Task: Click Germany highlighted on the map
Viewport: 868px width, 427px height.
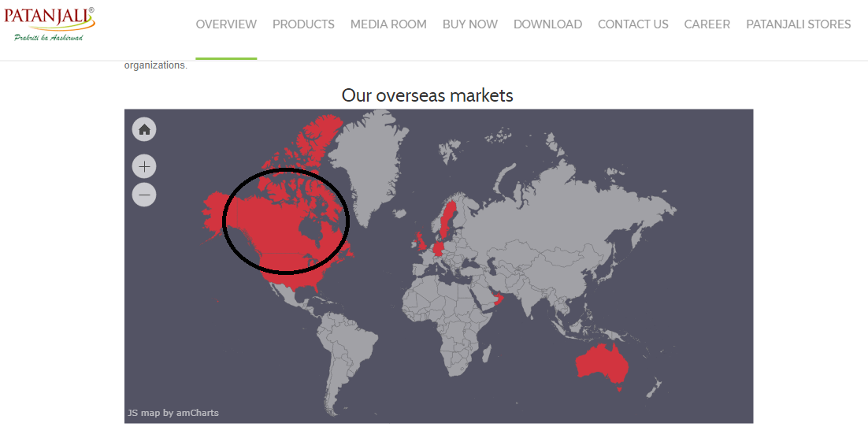Action: 439,249
